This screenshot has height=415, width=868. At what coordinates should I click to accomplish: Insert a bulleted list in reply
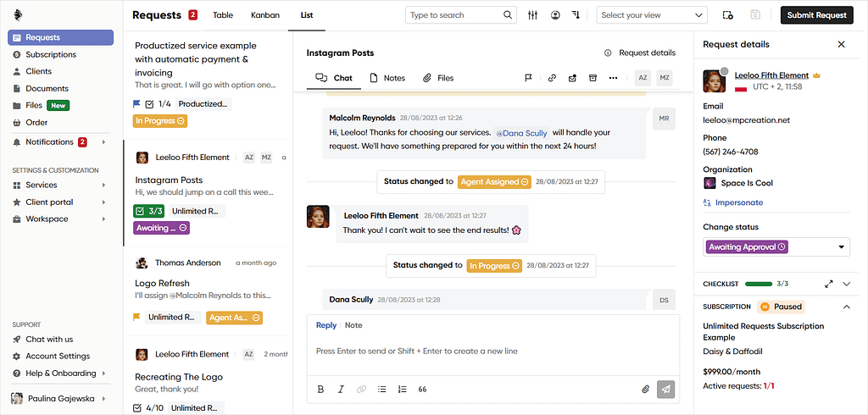pos(382,389)
